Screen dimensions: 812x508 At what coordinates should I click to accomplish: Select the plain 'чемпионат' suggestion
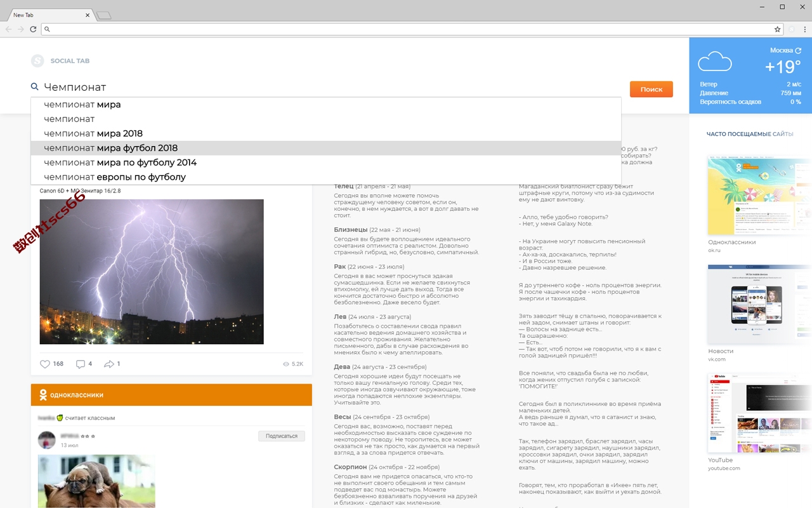(325, 119)
